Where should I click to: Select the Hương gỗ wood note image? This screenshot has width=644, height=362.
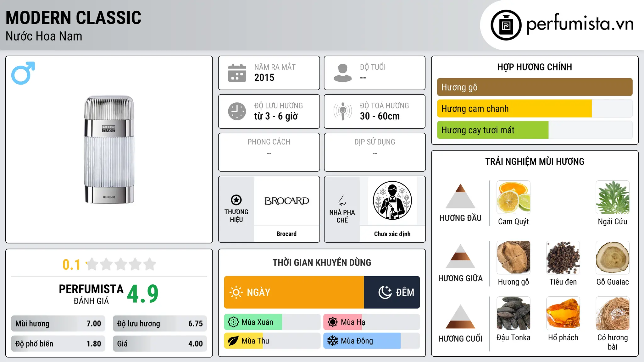pyautogui.click(x=514, y=258)
